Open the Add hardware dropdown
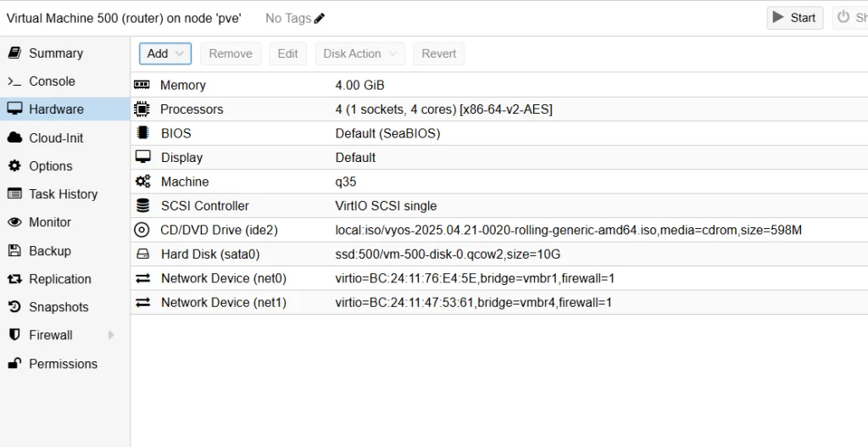The width and height of the screenshot is (868, 447). click(x=165, y=53)
